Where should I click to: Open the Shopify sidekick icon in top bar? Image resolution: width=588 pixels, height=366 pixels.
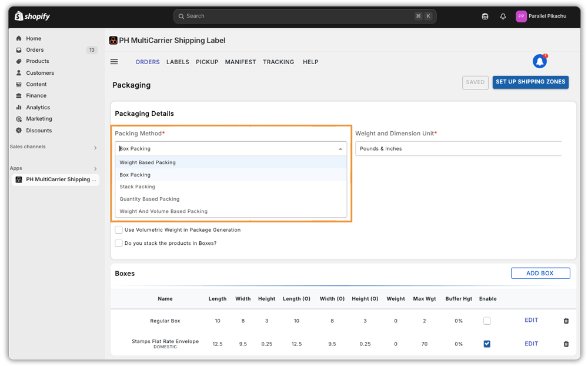pyautogui.click(x=485, y=16)
